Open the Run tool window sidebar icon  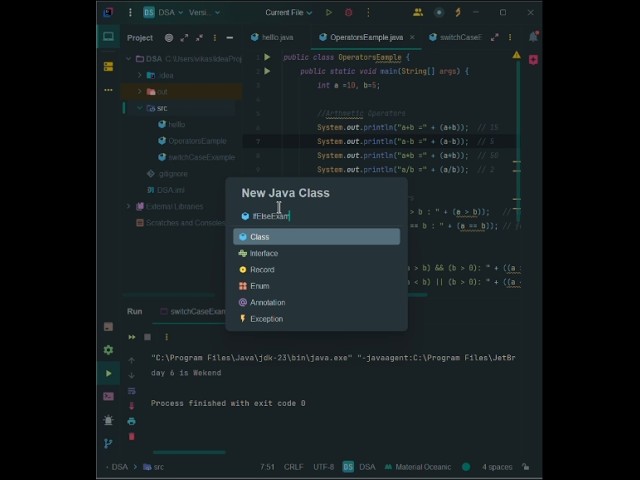pos(108,373)
